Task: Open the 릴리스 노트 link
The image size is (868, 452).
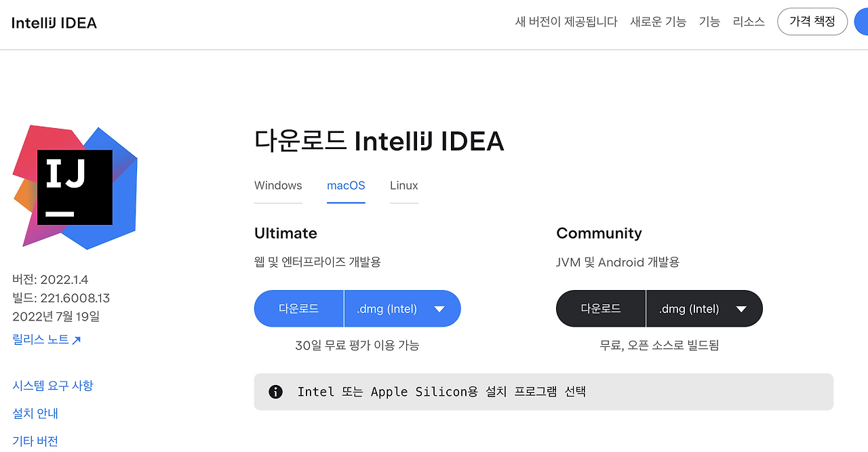Action: pos(39,340)
